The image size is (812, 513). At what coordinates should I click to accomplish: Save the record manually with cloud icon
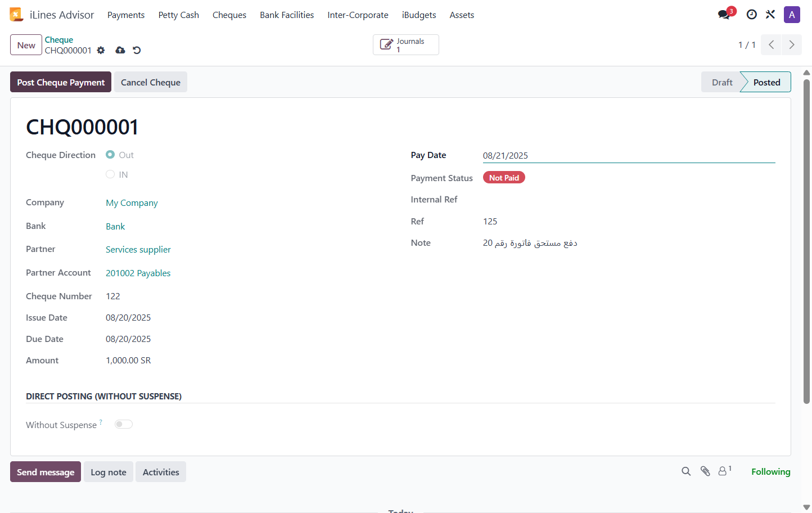120,50
